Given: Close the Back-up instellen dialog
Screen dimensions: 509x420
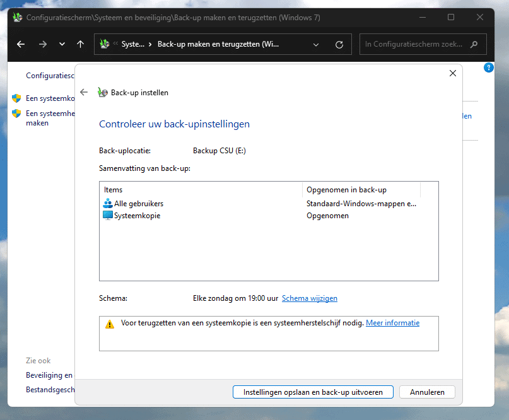Looking at the screenshot, I should 452,73.
